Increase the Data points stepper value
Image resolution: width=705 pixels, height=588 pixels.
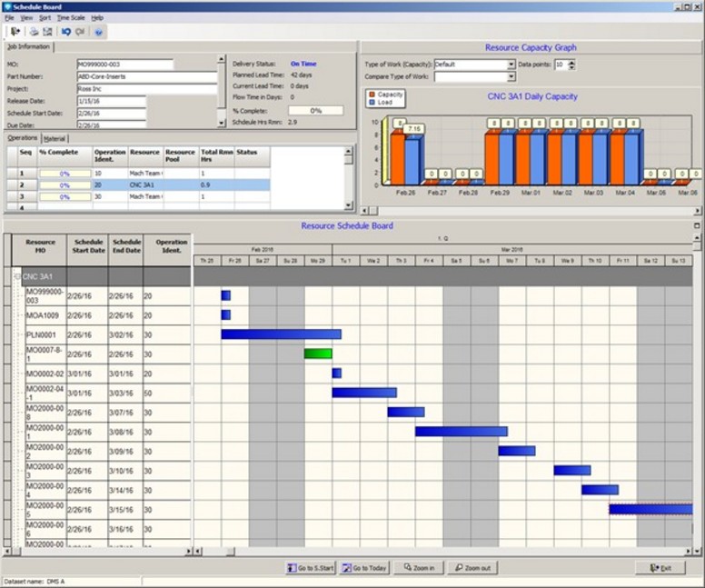tap(571, 62)
